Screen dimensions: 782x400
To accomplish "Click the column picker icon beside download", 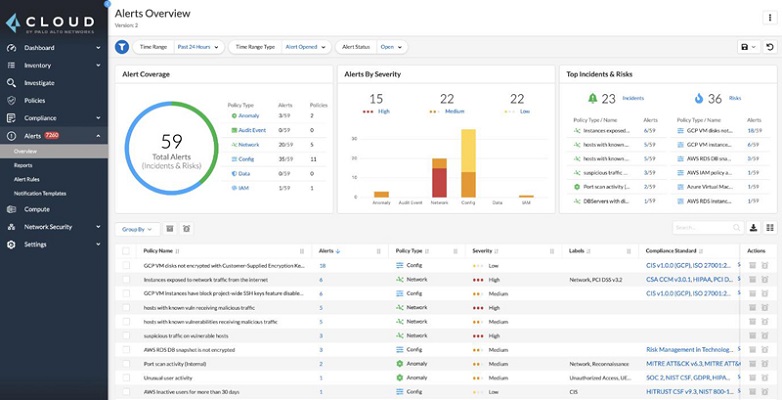I will [x=769, y=228].
